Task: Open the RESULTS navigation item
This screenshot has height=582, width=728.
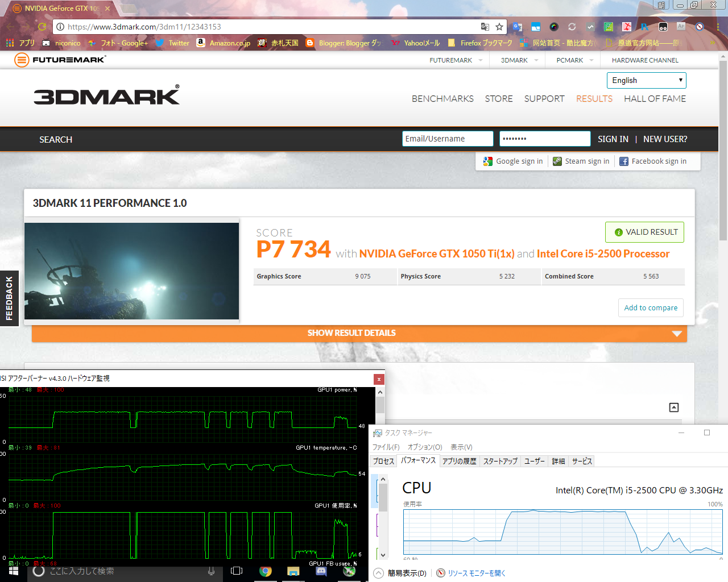Action: pyautogui.click(x=594, y=99)
